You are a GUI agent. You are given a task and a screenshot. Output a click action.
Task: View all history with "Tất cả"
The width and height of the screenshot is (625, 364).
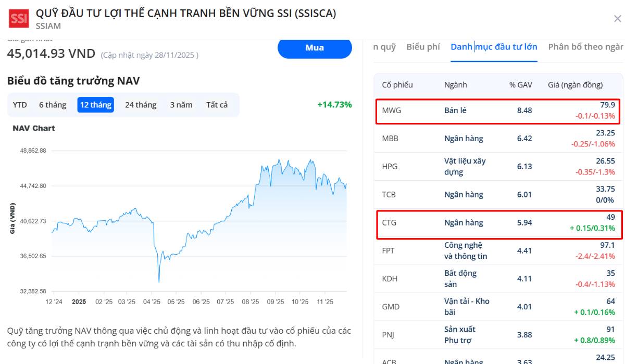(x=217, y=105)
